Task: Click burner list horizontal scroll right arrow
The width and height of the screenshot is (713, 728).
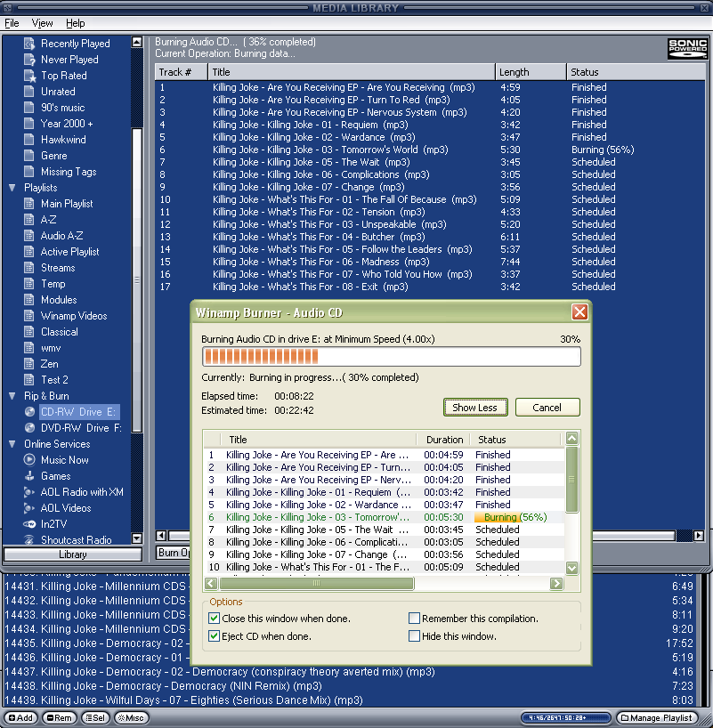Action: tap(556, 583)
